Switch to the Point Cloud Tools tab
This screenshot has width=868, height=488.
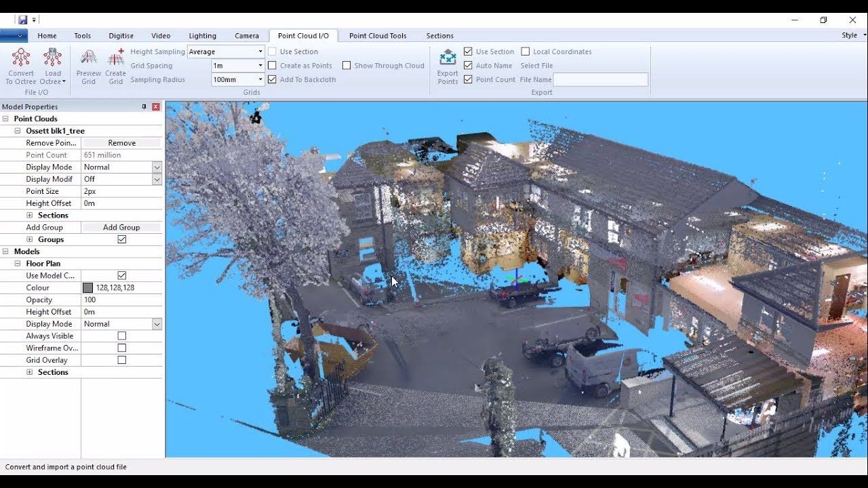click(x=378, y=35)
